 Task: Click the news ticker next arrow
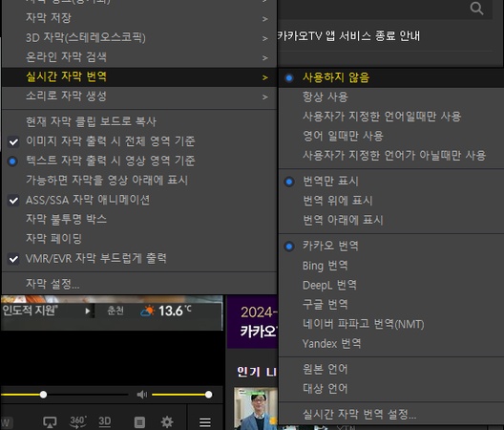tap(88, 312)
